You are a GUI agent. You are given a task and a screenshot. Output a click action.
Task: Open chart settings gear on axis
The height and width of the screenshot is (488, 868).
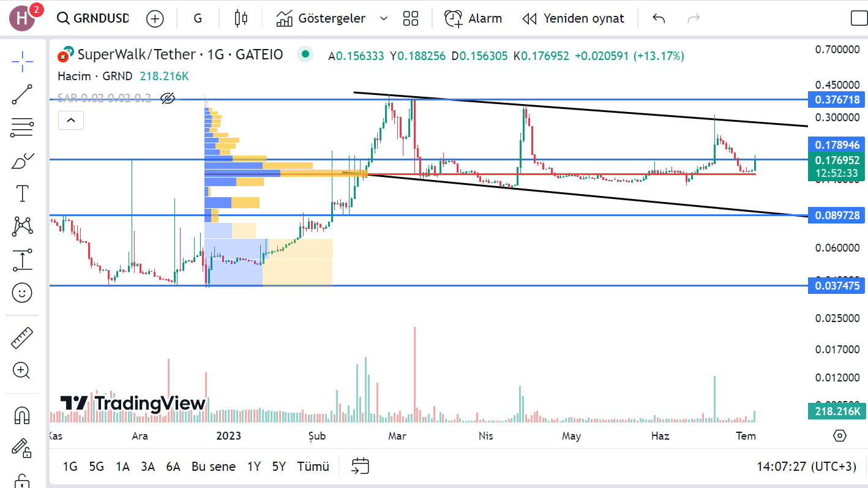tap(840, 436)
